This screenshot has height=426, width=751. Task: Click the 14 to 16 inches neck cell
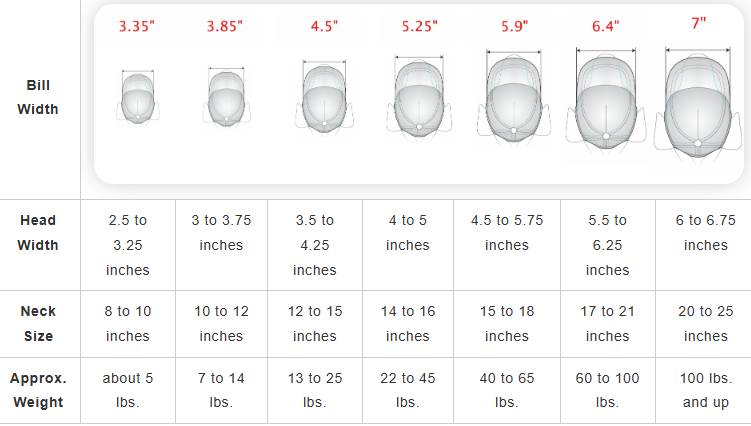408,323
